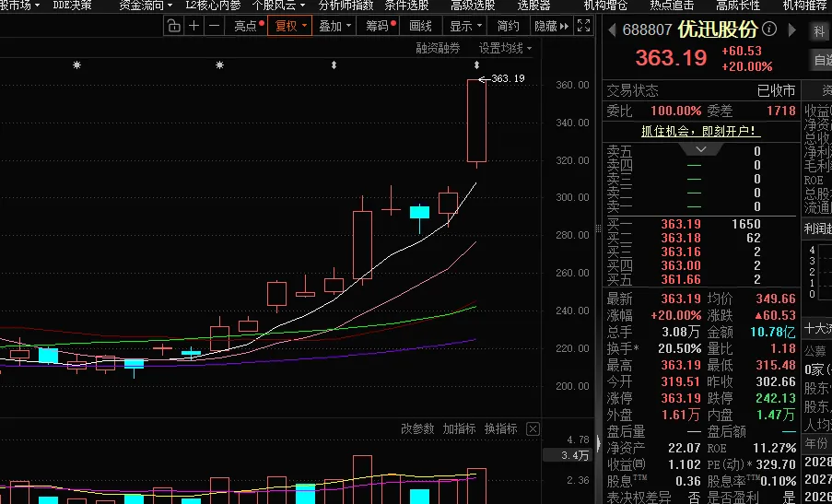Open 分析师指数 menu item

click(x=346, y=6)
